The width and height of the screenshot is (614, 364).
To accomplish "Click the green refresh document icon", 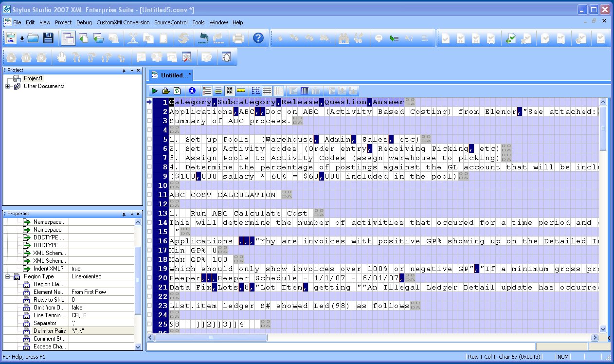I will 178,91.
